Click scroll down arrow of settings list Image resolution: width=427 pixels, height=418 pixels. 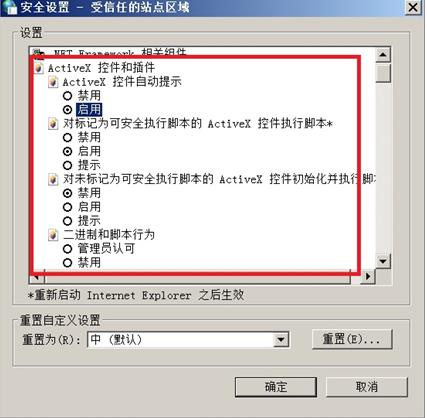click(383, 261)
